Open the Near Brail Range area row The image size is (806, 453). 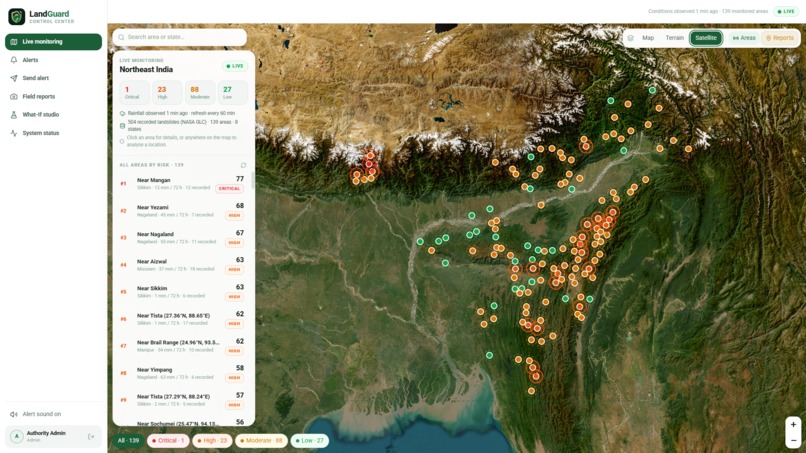click(x=182, y=346)
